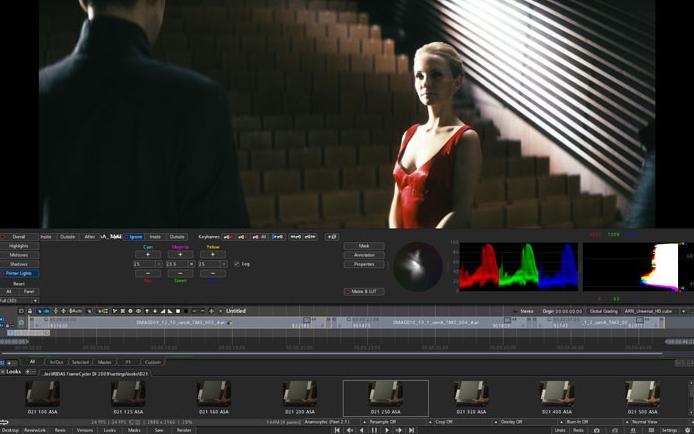Click the vectorscope color wheel display
The image size is (694, 434).
coord(418,266)
